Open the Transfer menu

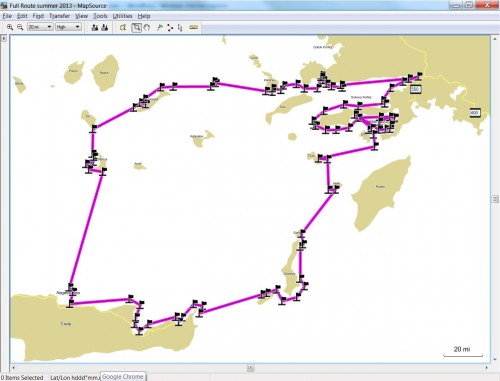coord(59,16)
